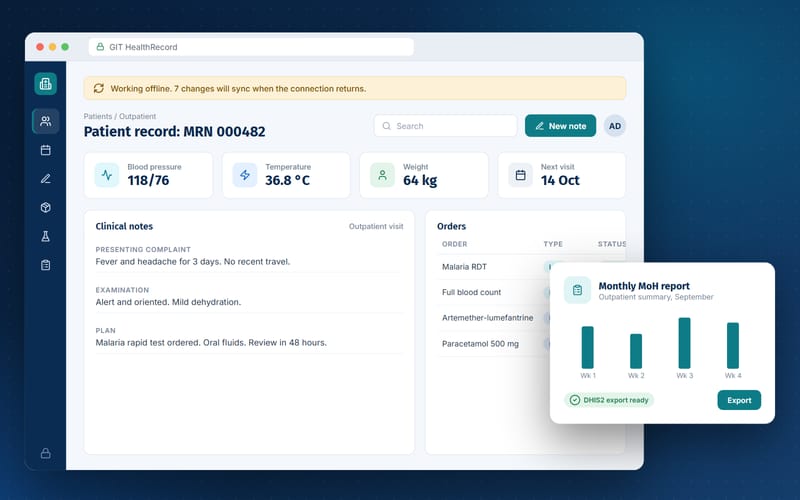
Task: Click the green maximize window button
Action: (65, 47)
